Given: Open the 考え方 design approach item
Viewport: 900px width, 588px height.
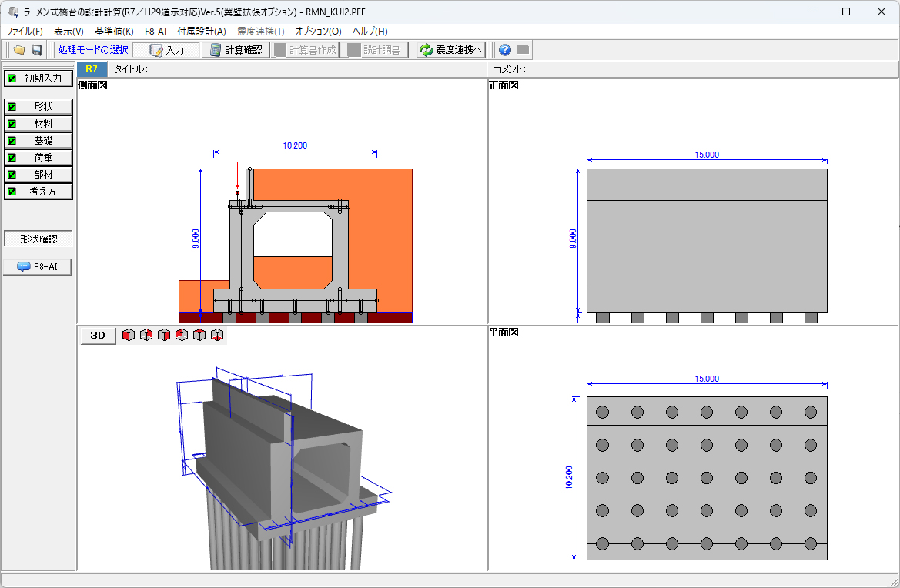Looking at the screenshot, I should (x=38, y=191).
